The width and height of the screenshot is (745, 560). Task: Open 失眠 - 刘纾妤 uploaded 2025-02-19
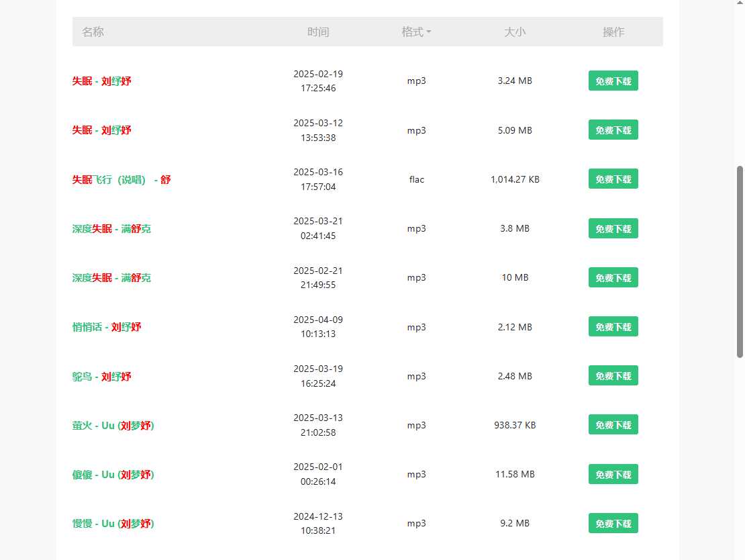tap(102, 81)
